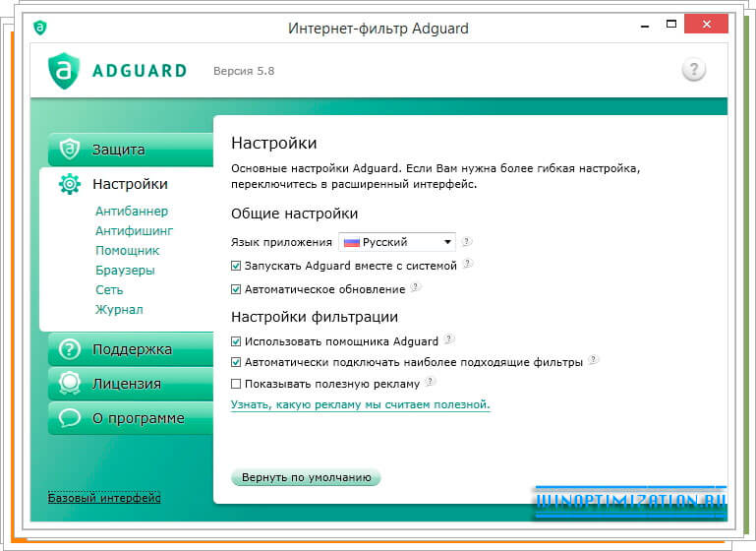Open Браузеры settings
756x551 pixels.
pyautogui.click(x=125, y=271)
